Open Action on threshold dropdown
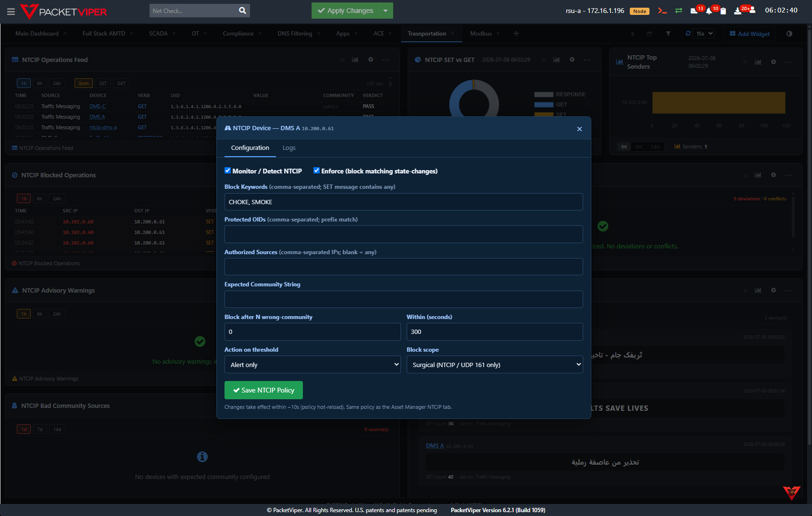Image resolution: width=812 pixels, height=516 pixels. point(312,365)
